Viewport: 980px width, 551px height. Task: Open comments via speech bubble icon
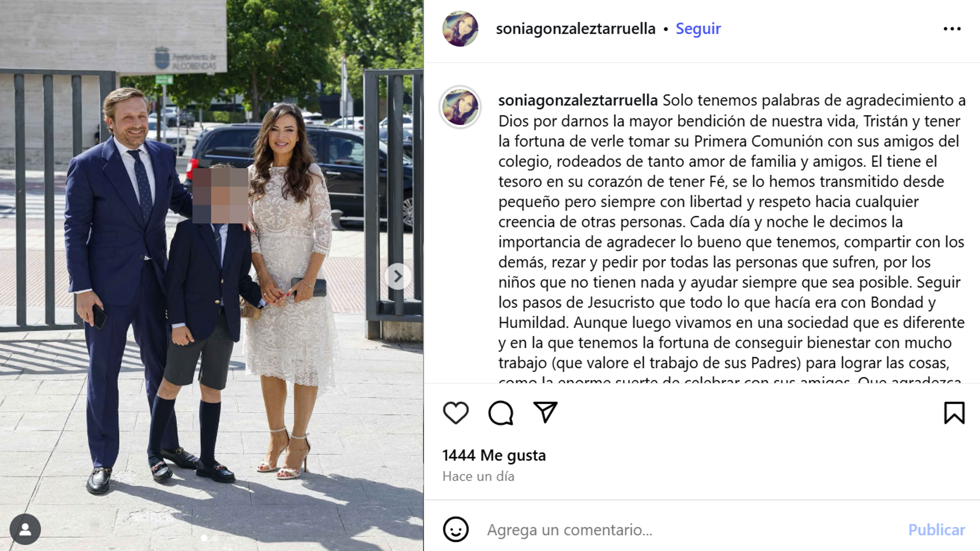500,413
